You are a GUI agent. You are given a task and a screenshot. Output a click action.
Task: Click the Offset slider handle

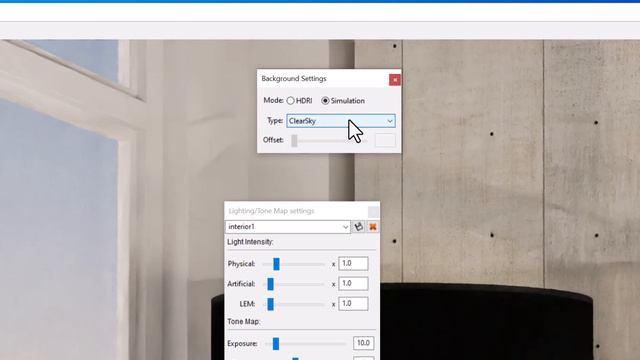click(294, 140)
